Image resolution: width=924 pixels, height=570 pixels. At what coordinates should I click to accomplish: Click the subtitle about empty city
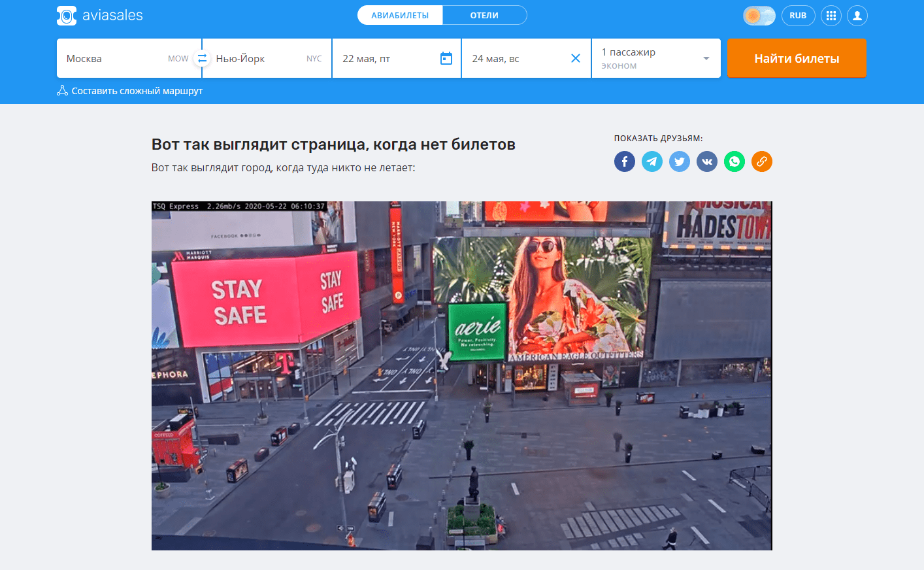[x=283, y=168]
